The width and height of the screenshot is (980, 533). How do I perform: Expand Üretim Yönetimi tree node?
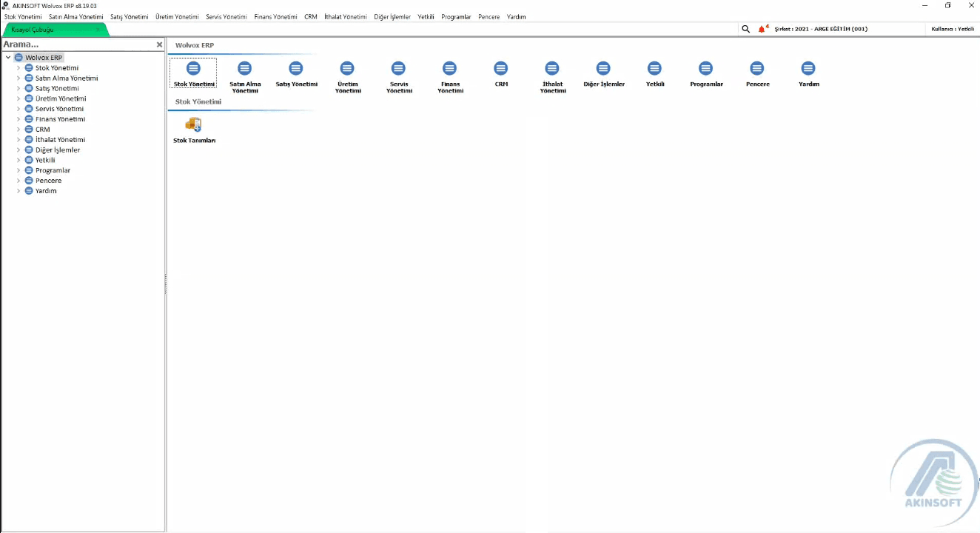[x=19, y=98]
